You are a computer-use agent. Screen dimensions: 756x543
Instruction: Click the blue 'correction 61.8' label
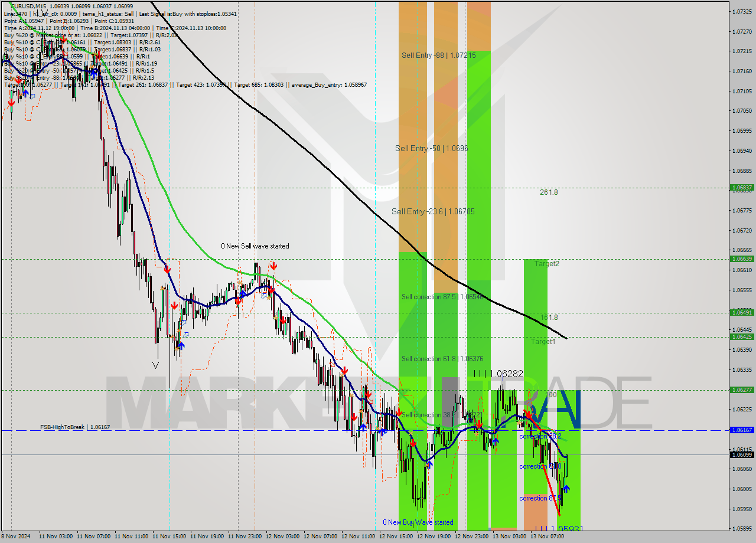click(x=540, y=466)
